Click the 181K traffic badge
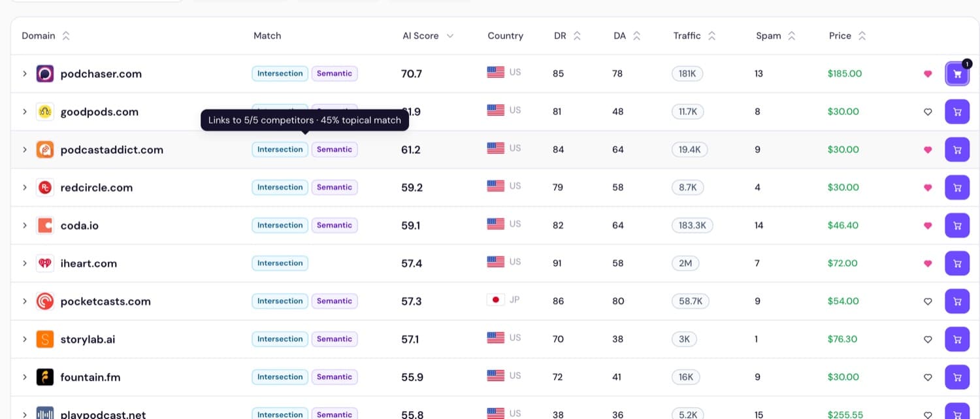 (x=687, y=74)
